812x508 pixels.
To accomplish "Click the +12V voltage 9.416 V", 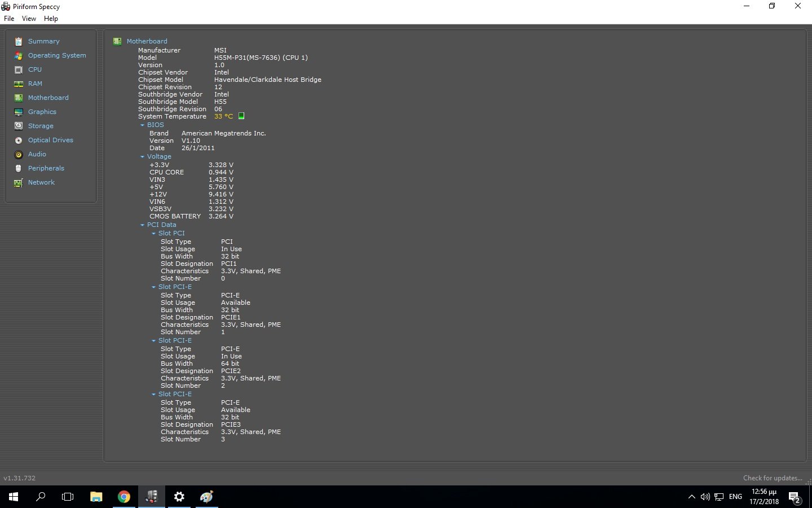I will [x=221, y=194].
